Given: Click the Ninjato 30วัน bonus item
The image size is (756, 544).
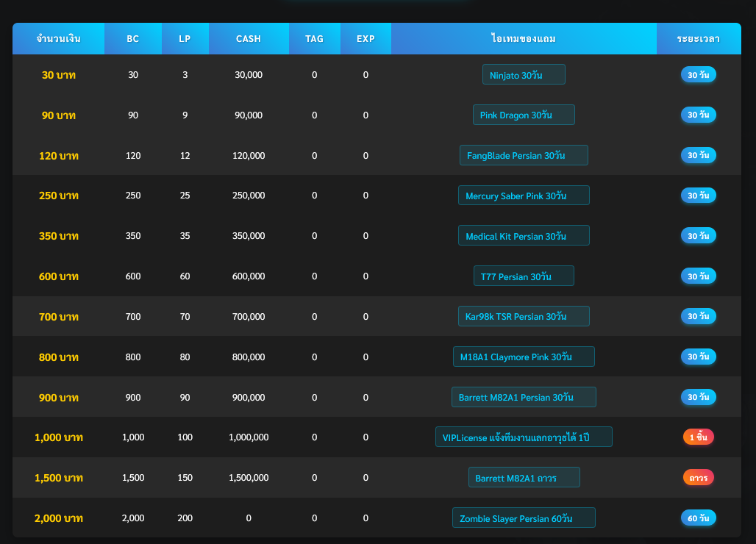Looking at the screenshot, I should click(524, 75).
